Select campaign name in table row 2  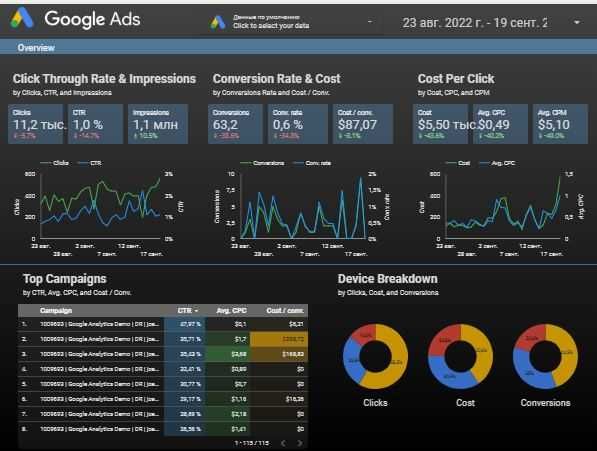100,339
